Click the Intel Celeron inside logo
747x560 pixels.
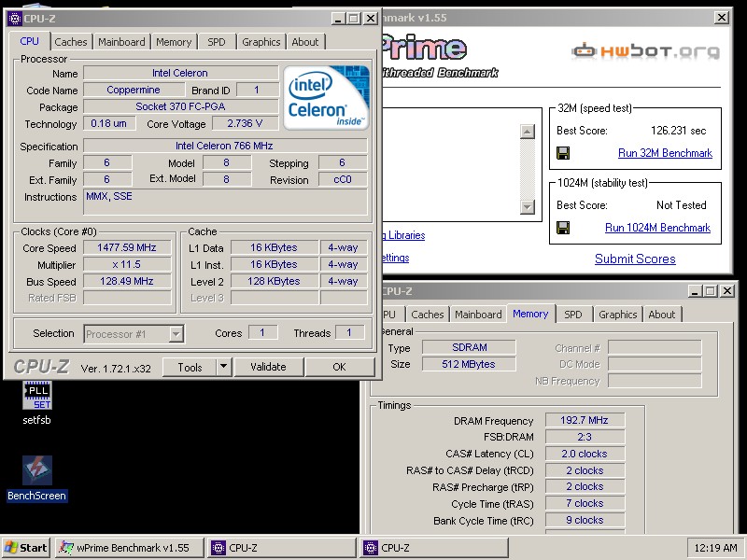(326, 98)
